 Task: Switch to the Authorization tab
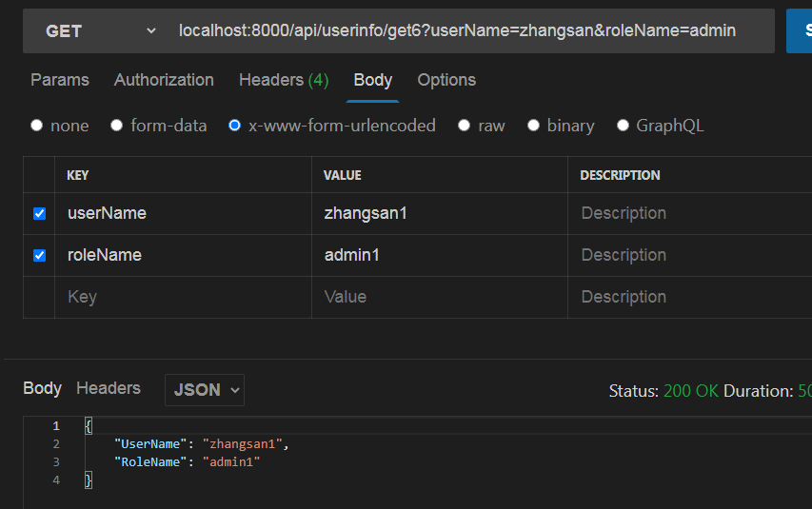point(164,80)
